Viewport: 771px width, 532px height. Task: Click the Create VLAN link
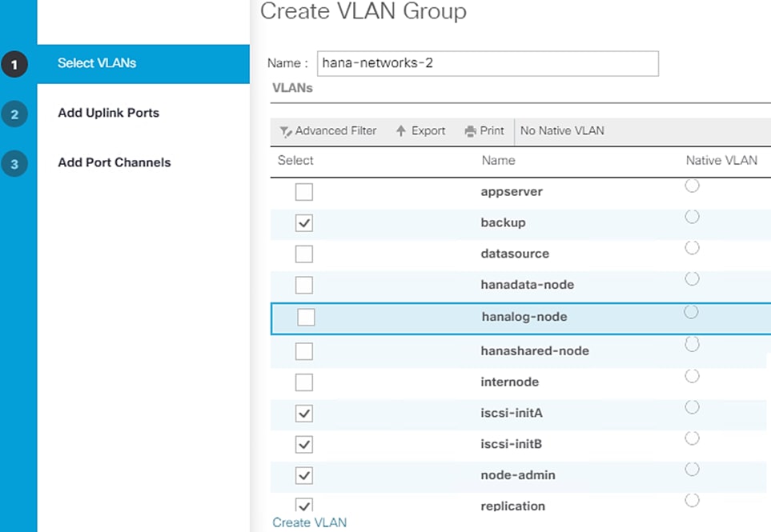click(310, 522)
